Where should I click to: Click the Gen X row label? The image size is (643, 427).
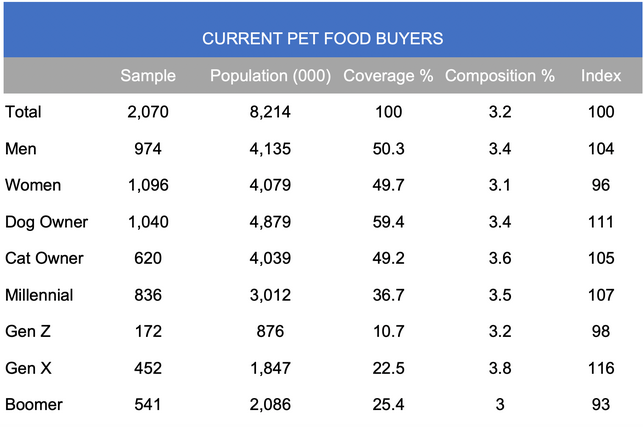coord(28,368)
